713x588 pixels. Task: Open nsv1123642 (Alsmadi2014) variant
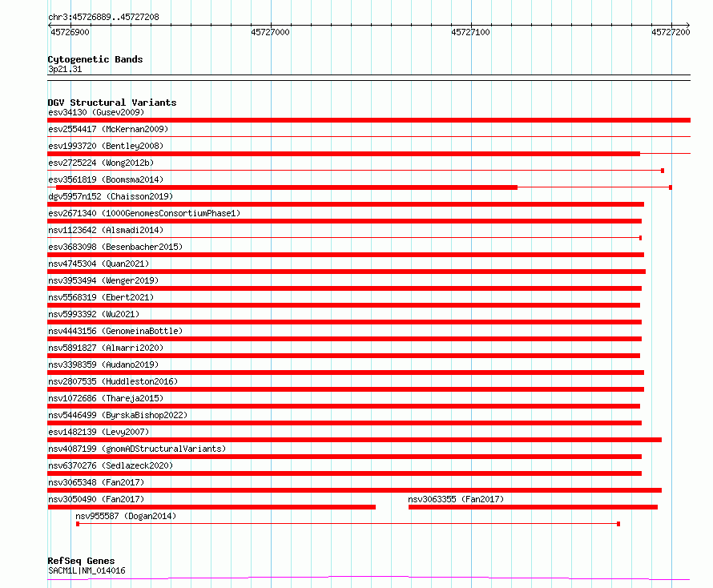tap(106, 230)
